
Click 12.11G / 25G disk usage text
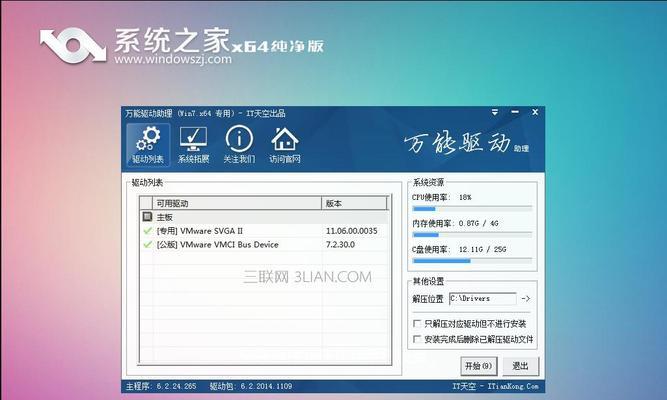tap(482, 249)
